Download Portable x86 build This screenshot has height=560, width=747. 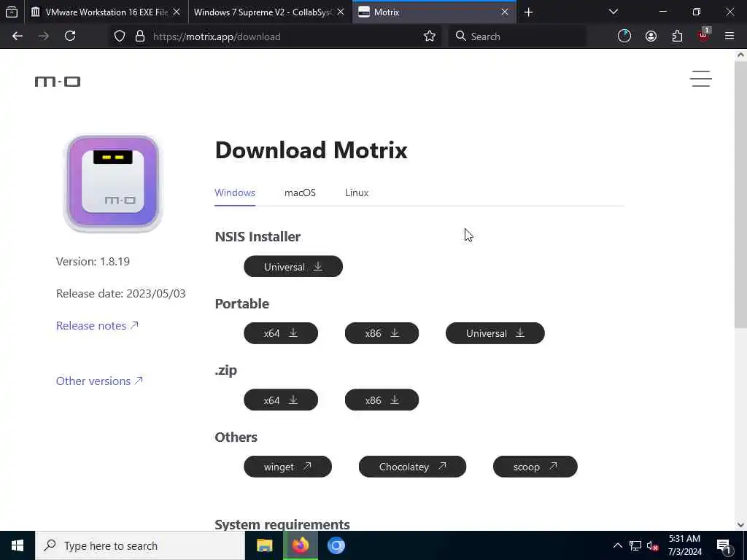[x=382, y=333]
